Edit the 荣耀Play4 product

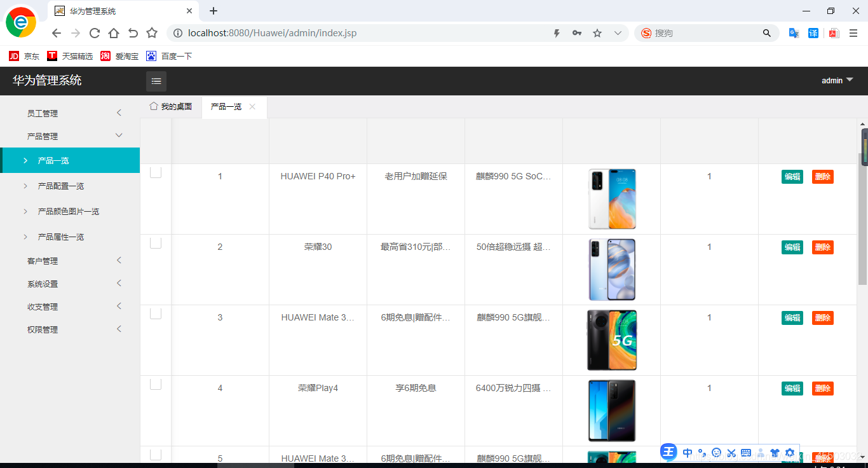coord(792,389)
